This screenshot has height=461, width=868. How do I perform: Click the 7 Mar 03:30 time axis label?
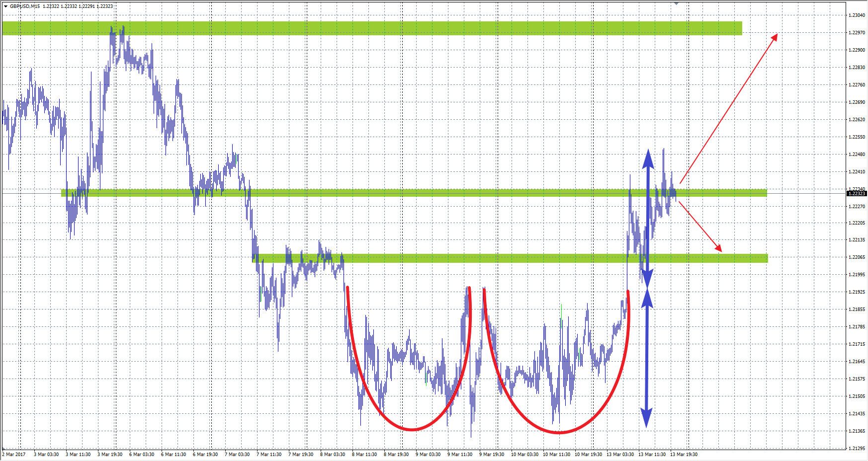[x=237, y=455]
